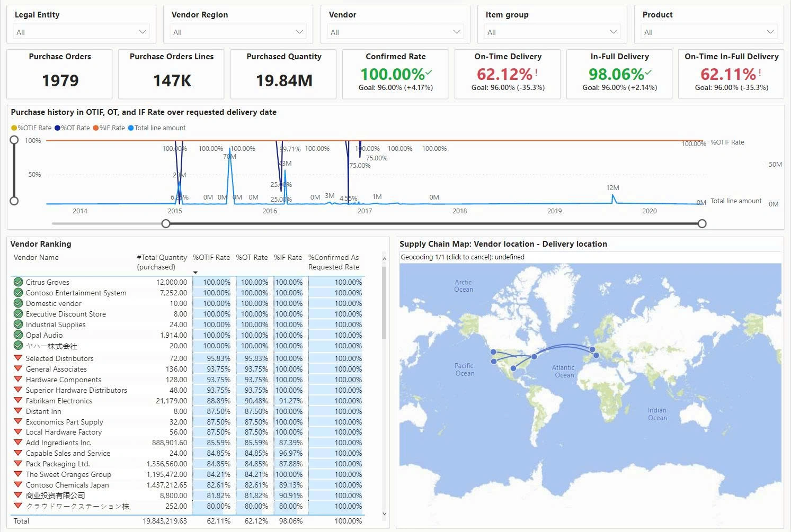Click green check icon on In-Full Delivery card

tap(648, 73)
